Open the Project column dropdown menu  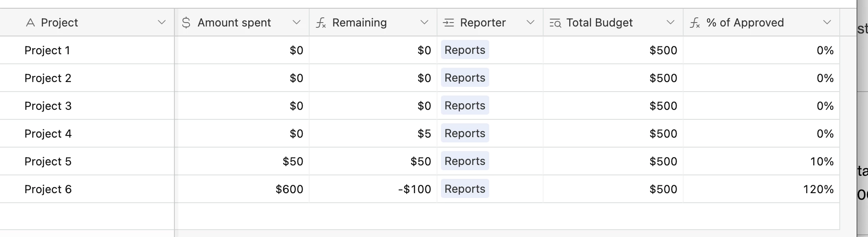coord(162,22)
